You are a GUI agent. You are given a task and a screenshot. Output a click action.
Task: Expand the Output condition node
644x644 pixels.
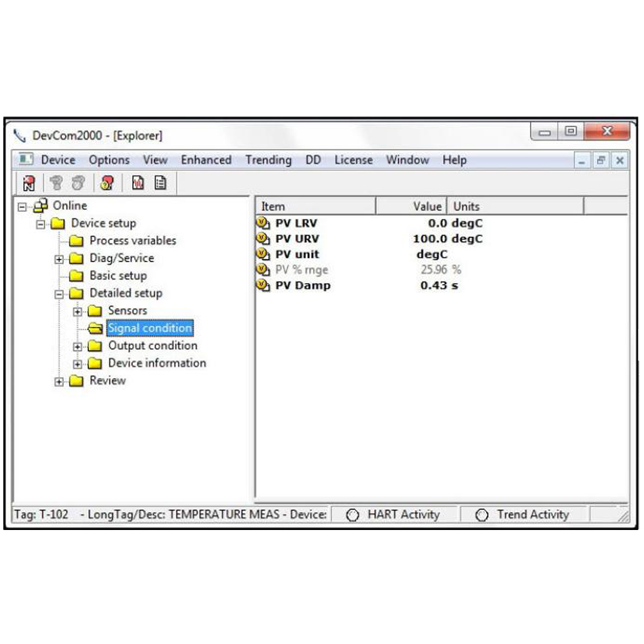click(77, 346)
